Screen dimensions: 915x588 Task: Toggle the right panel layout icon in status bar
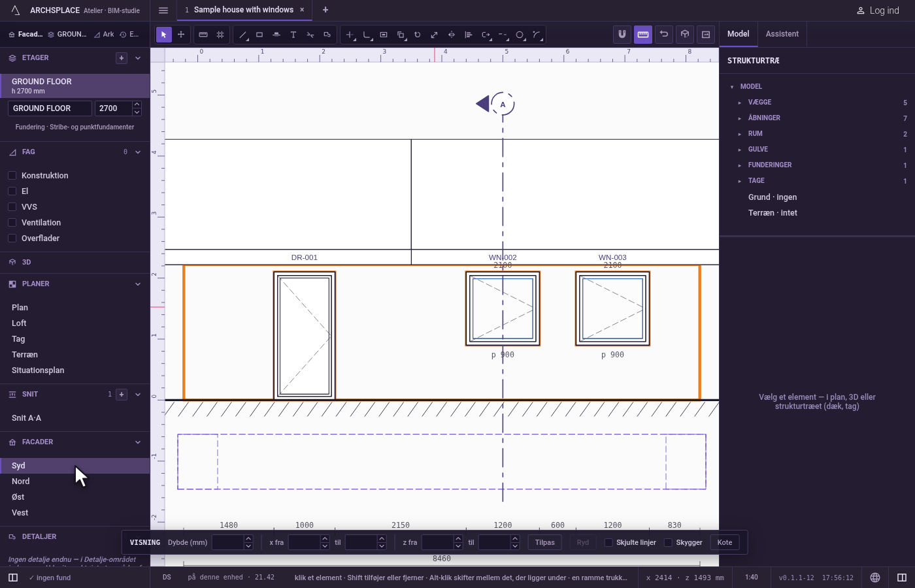(902, 578)
